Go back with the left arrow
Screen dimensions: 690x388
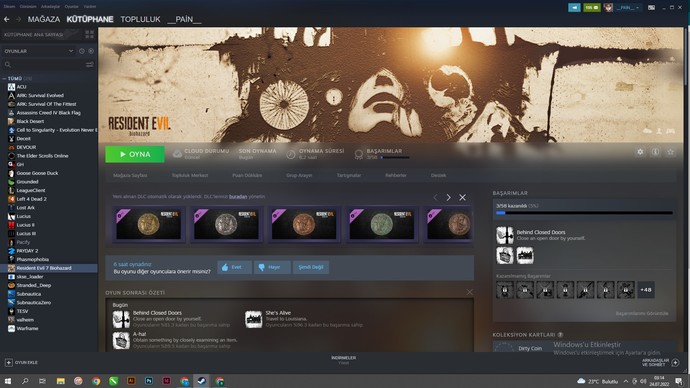(x=7, y=19)
